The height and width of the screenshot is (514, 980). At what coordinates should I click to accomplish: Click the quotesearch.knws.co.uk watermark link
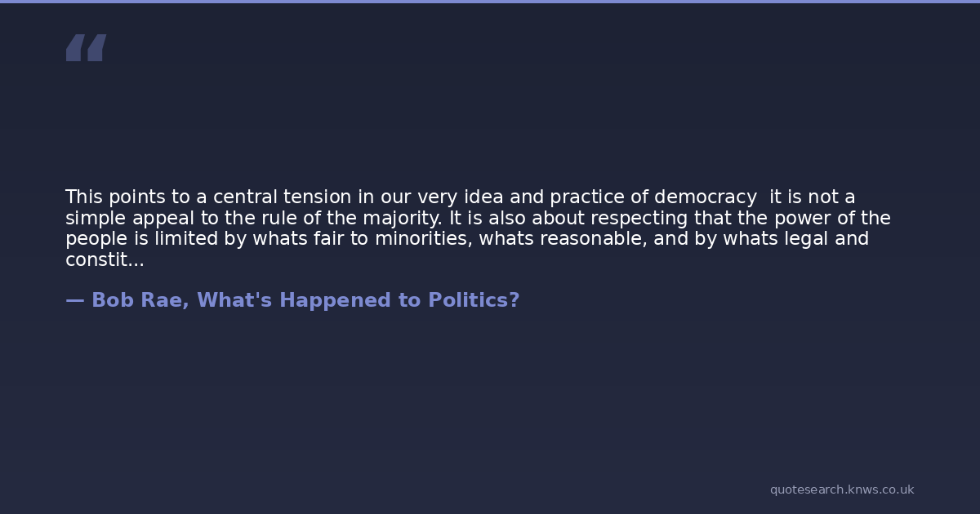(x=841, y=490)
